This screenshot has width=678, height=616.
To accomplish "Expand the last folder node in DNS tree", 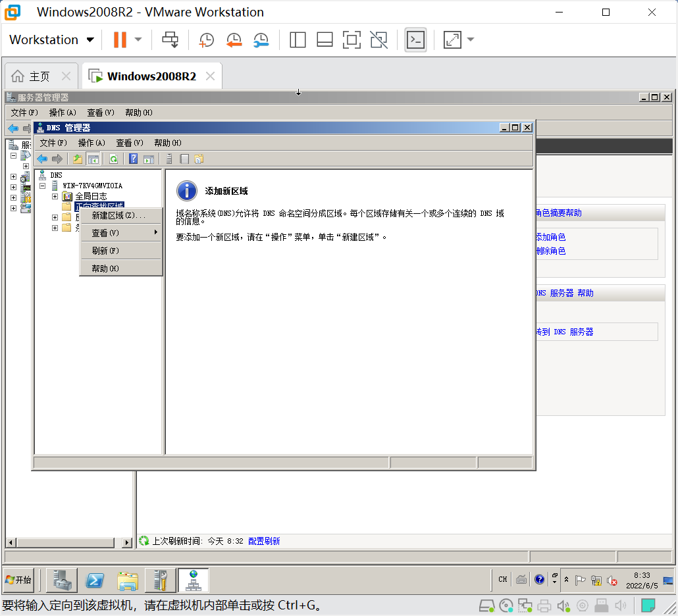I will (55, 228).
